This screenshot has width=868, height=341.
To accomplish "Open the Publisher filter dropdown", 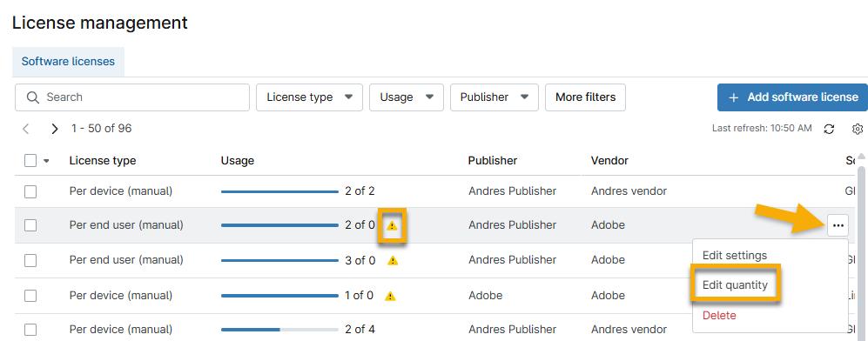I will pos(495,97).
